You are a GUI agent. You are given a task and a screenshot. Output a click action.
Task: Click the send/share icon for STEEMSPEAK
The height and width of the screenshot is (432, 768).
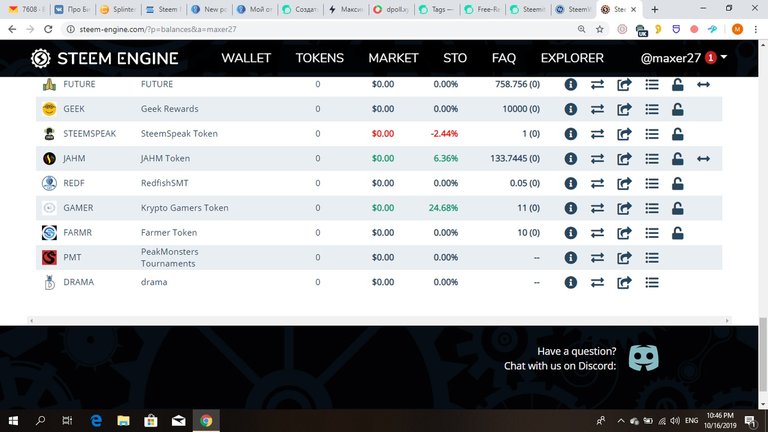624,134
